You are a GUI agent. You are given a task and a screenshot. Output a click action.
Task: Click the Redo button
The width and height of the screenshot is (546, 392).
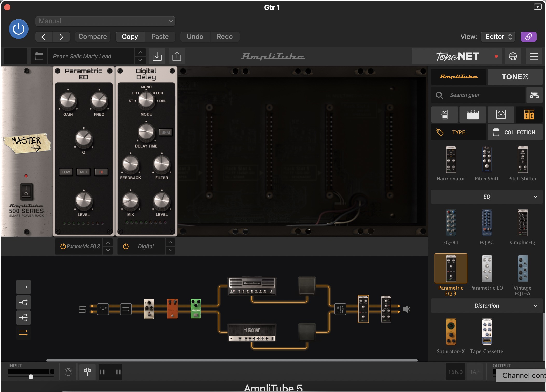225,37
